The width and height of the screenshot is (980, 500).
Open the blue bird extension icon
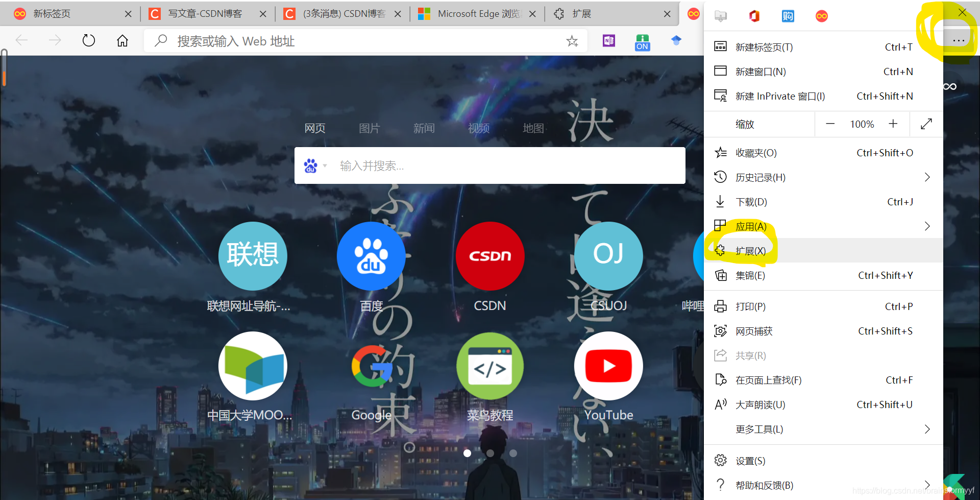coord(676,40)
